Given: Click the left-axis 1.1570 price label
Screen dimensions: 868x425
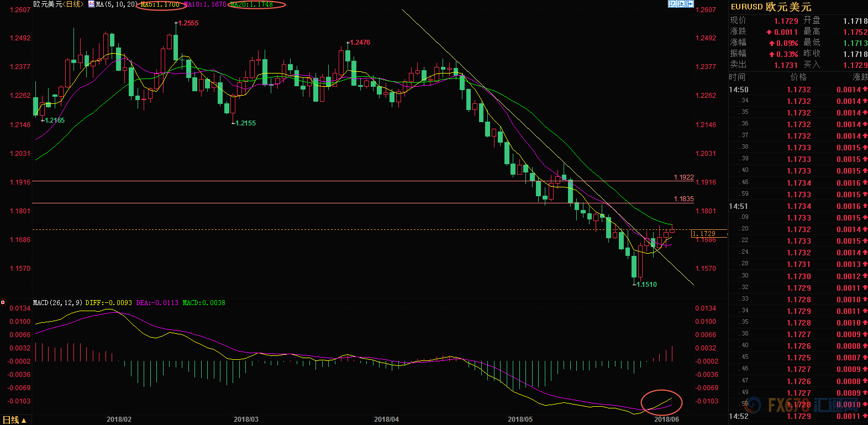Looking at the screenshot, I should pyautogui.click(x=20, y=269).
